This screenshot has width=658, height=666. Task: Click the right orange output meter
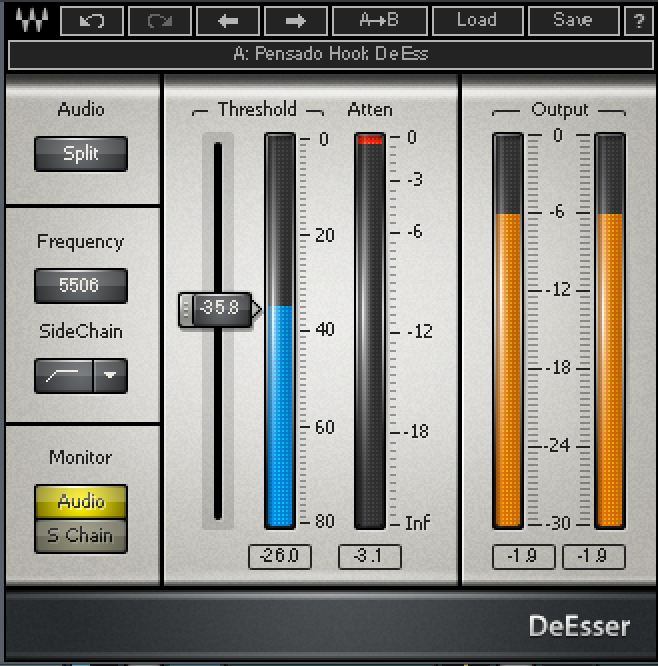click(610, 331)
